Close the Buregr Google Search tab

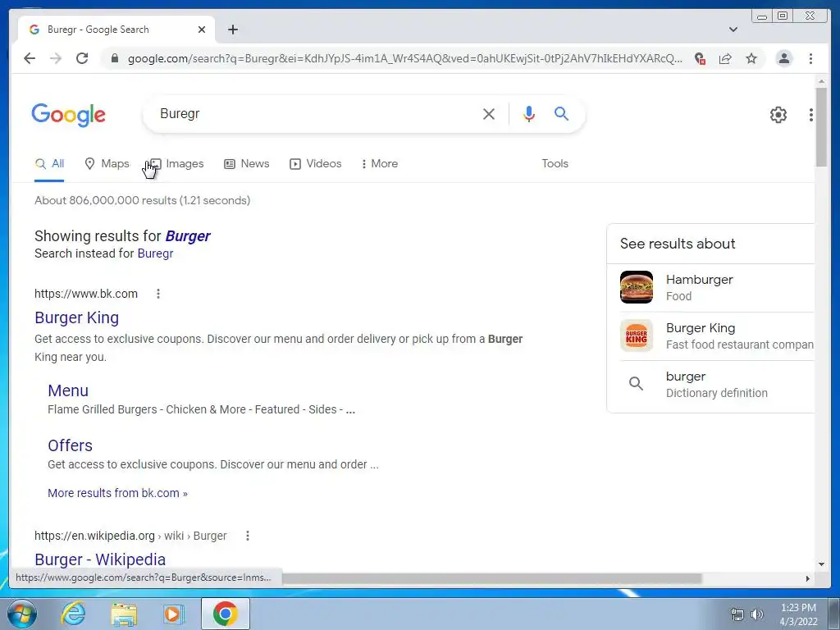202,30
